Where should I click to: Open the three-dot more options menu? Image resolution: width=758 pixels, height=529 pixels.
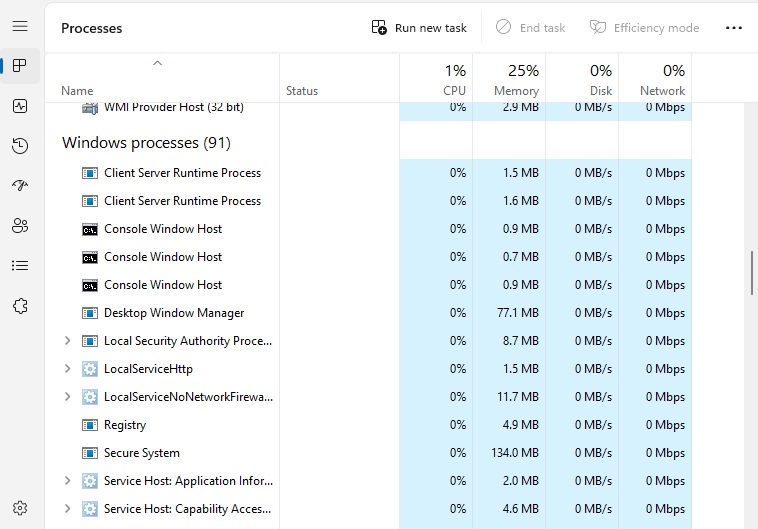pyautogui.click(x=733, y=28)
